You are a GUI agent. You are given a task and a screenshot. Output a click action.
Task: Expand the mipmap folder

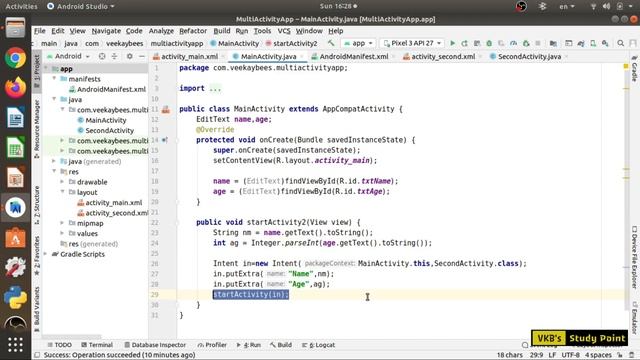62,223
